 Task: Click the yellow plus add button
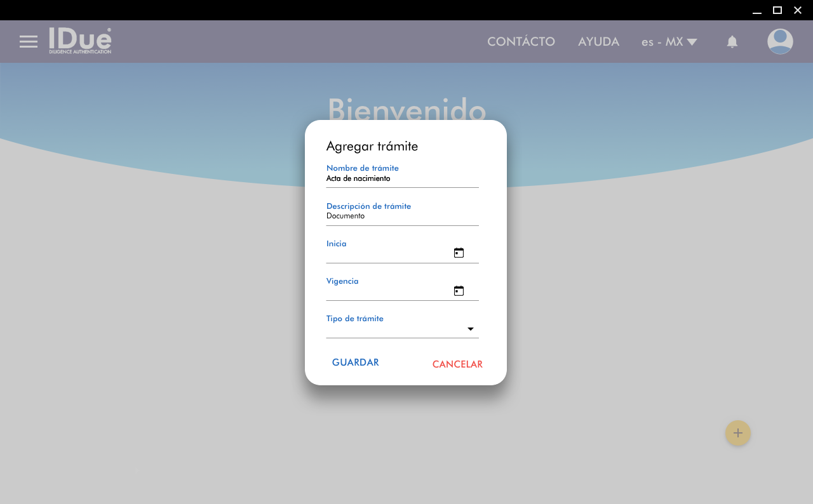click(737, 433)
